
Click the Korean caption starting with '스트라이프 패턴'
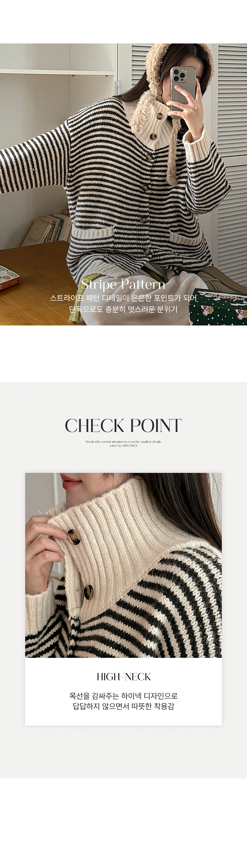tap(123, 298)
